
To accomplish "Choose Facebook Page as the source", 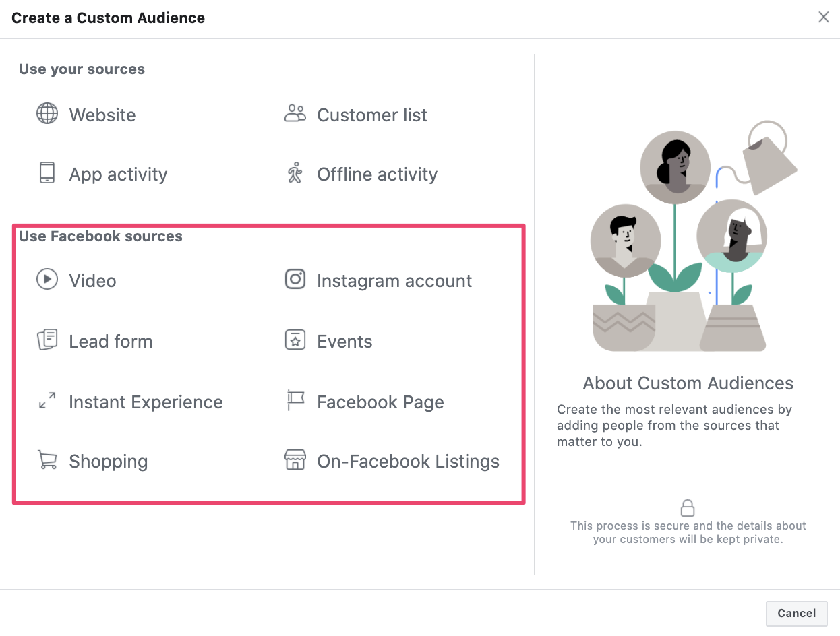I will point(380,402).
